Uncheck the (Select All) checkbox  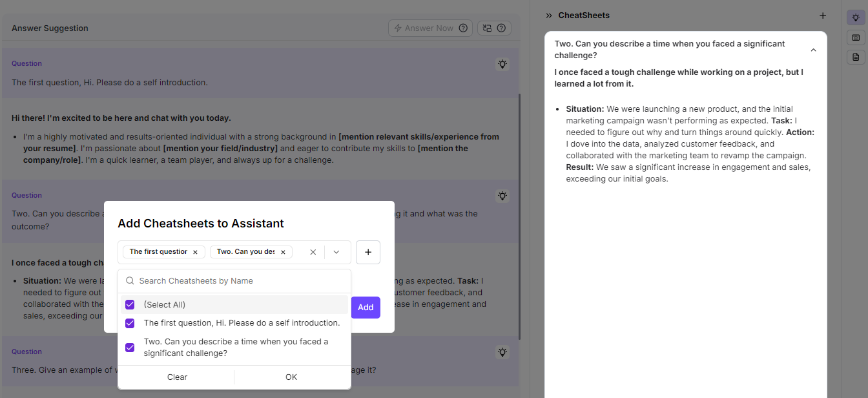click(130, 305)
